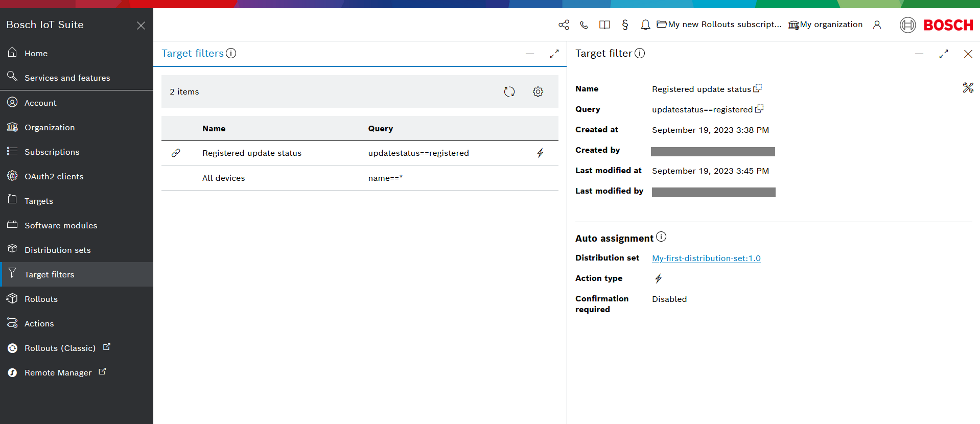Open subscription selector in header
This screenshot has height=424, width=980.
point(719,25)
